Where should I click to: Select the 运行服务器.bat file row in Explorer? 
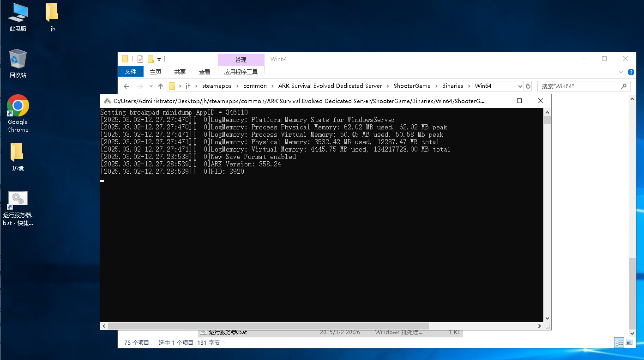click(x=331, y=332)
